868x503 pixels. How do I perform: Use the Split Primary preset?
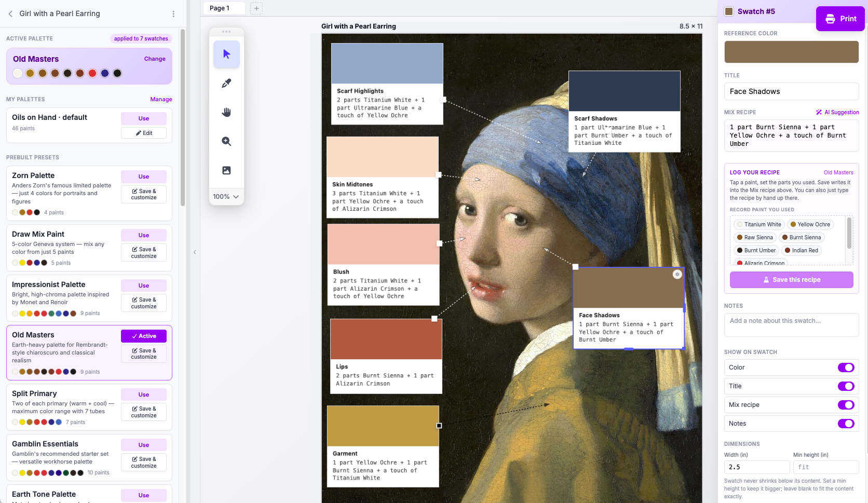pyautogui.click(x=144, y=395)
